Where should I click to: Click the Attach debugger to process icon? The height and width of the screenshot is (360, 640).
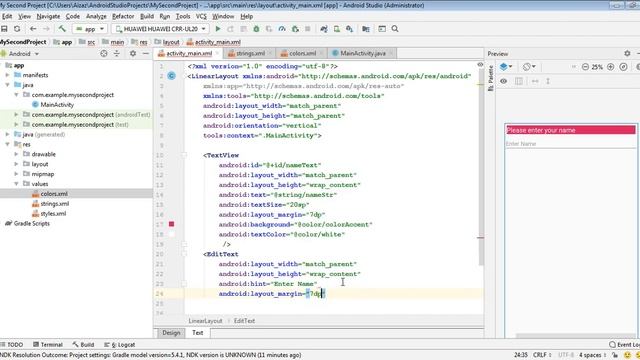(295, 29)
